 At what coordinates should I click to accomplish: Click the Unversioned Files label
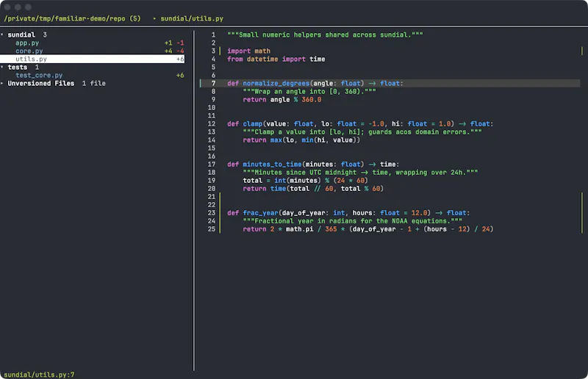click(x=41, y=84)
